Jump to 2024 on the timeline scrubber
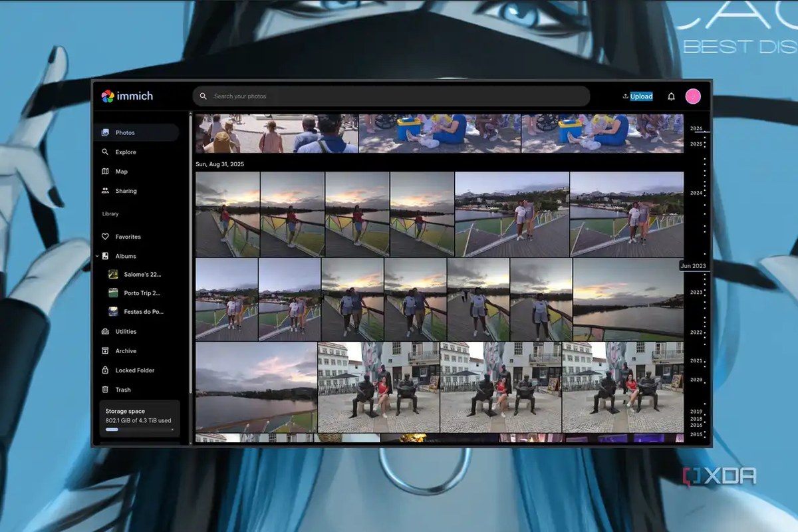This screenshot has height=532, width=798. coord(696,193)
